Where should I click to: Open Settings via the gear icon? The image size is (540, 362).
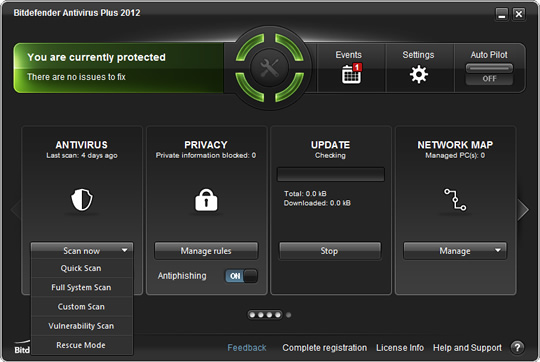(x=418, y=74)
